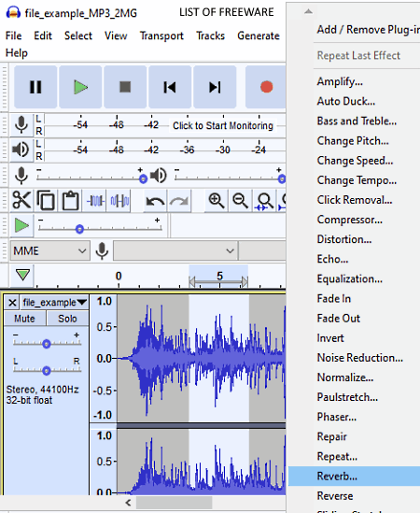420x513 pixels.
Task: Click the green Play button
Action: click(x=80, y=87)
